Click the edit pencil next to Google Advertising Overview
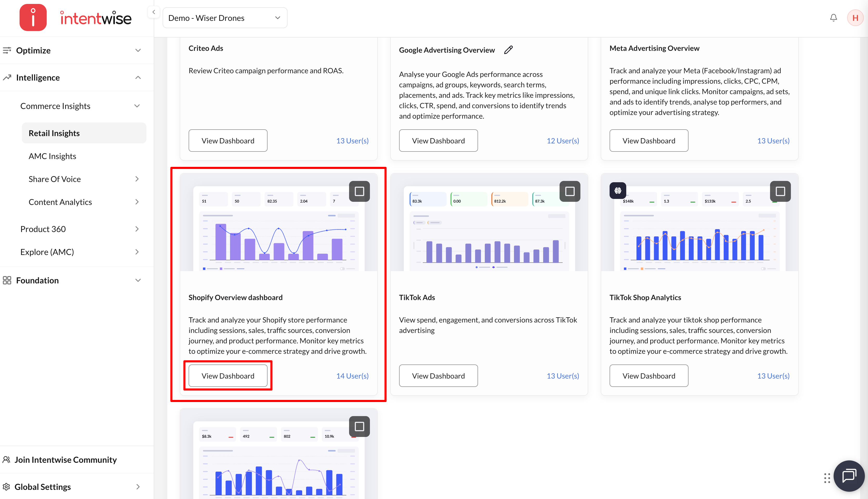 tap(509, 50)
